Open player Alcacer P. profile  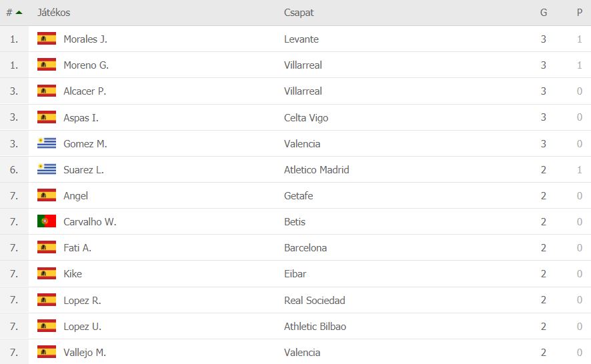click(85, 91)
